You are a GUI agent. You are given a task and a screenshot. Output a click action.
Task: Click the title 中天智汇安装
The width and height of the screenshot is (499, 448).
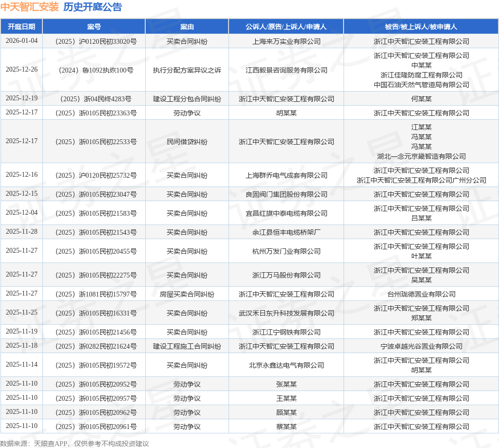pos(30,7)
